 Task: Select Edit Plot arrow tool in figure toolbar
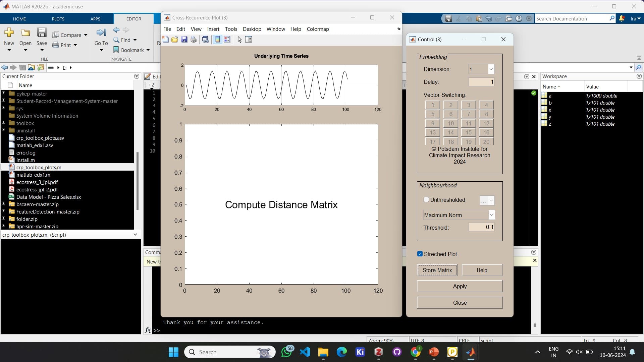pyautogui.click(x=239, y=40)
